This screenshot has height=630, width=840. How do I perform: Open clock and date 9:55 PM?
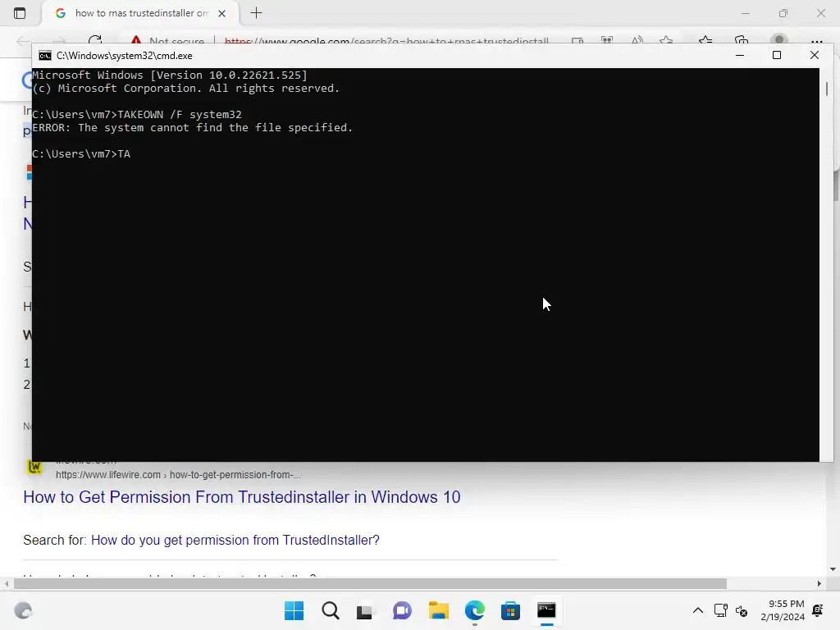click(783, 610)
